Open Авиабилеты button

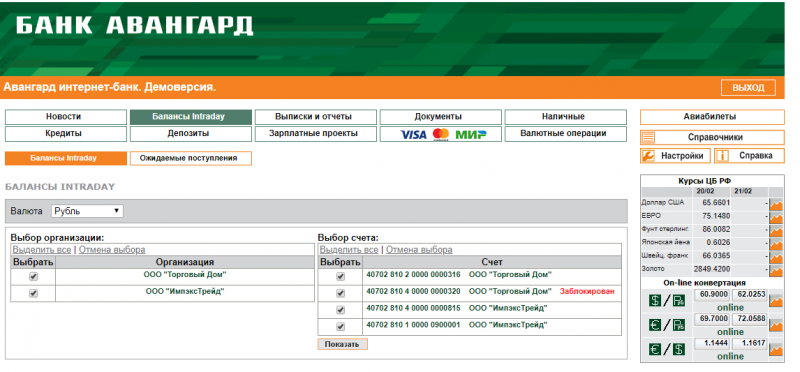pyautogui.click(x=712, y=117)
